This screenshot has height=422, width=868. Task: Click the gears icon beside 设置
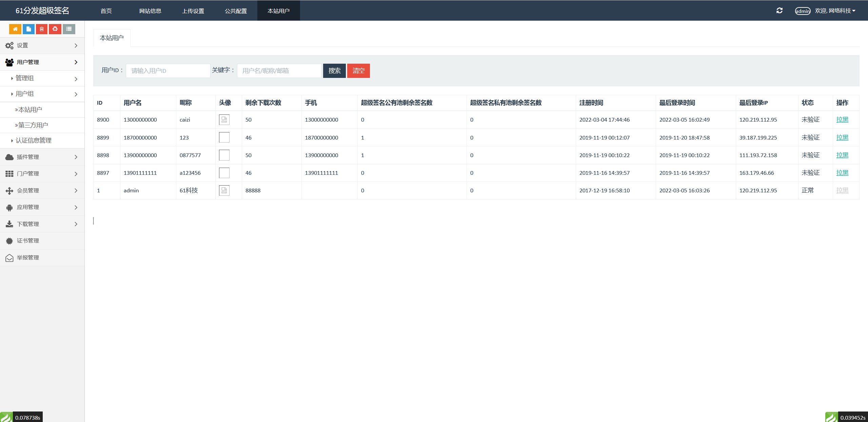click(x=9, y=45)
